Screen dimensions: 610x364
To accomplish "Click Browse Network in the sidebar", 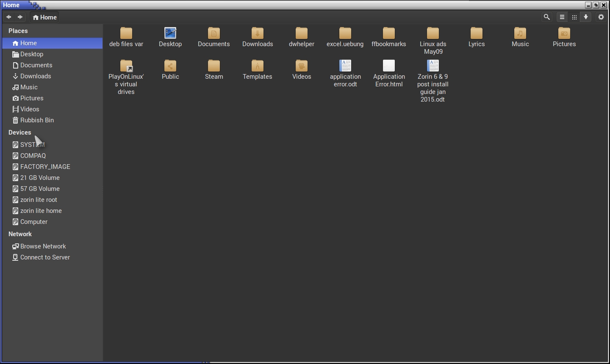I will tap(43, 246).
